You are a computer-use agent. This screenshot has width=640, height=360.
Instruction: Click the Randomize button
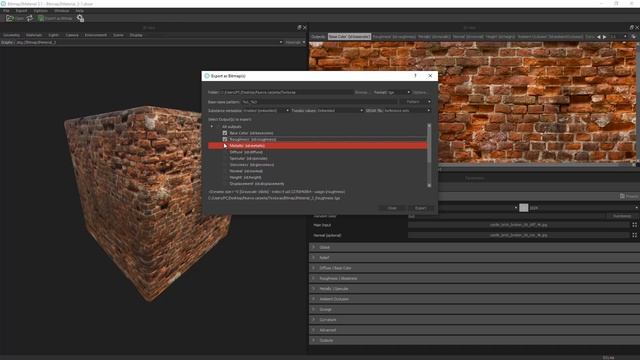pyautogui.click(x=622, y=216)
